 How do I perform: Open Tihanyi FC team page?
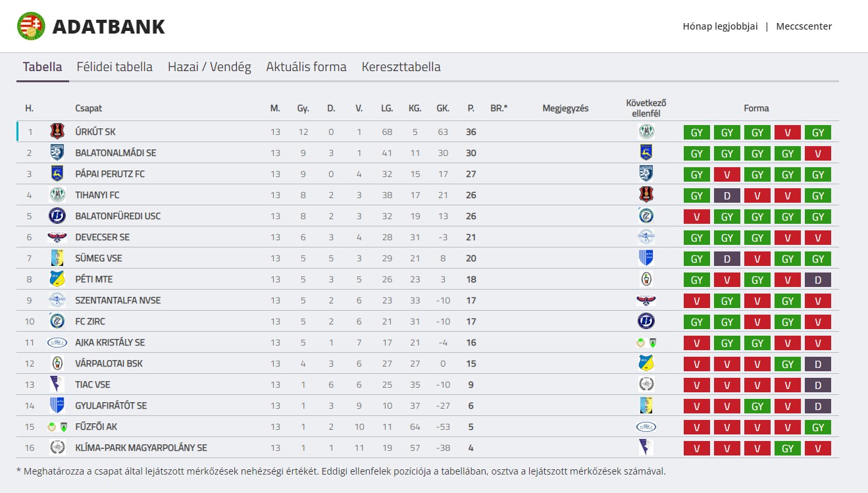point(97,195)
